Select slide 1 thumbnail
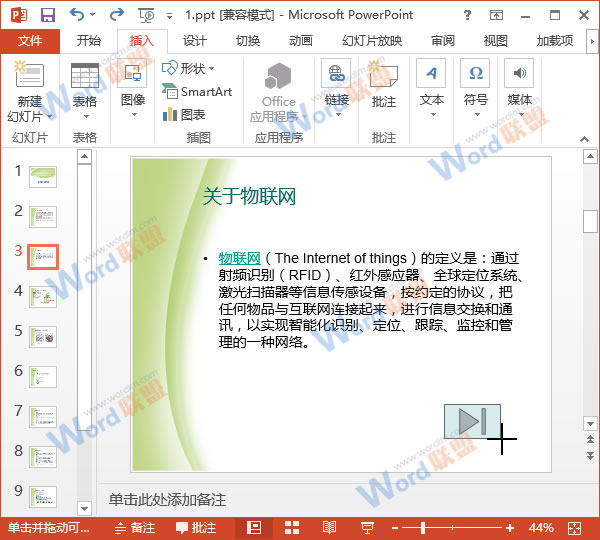 tap(43, 177)
